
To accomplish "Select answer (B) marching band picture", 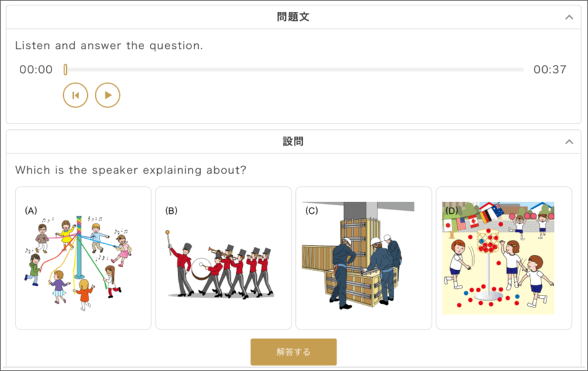I will coord(223,258).
